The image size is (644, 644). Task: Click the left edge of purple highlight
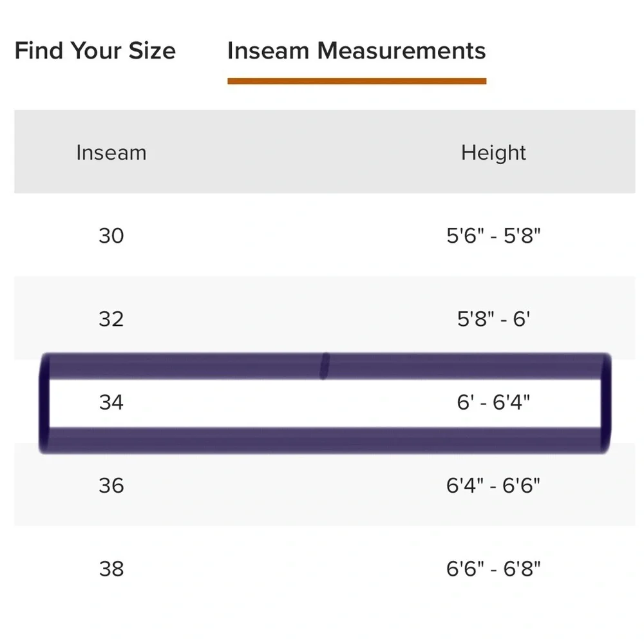click(x=44, y=403)
